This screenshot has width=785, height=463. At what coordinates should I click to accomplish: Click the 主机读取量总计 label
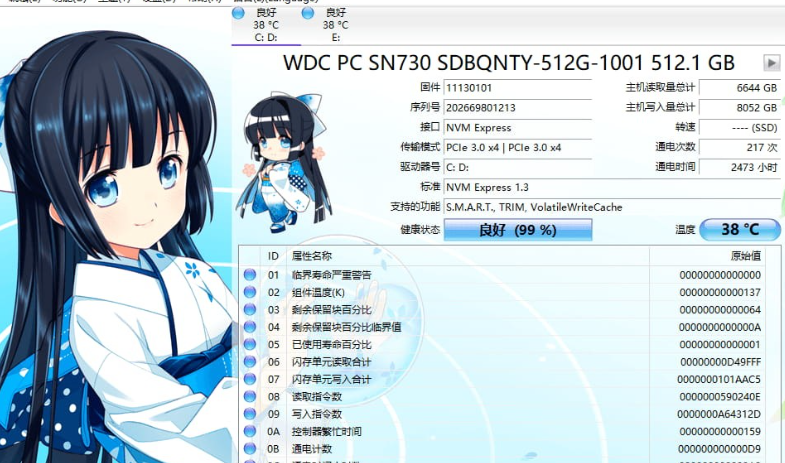[x=660, y=88]
